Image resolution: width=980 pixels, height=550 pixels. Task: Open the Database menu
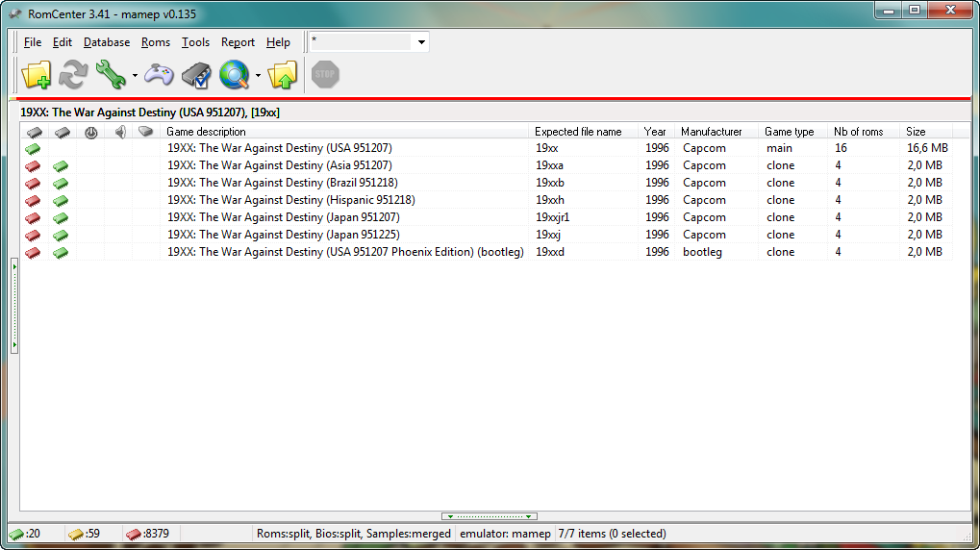[107, 42]
